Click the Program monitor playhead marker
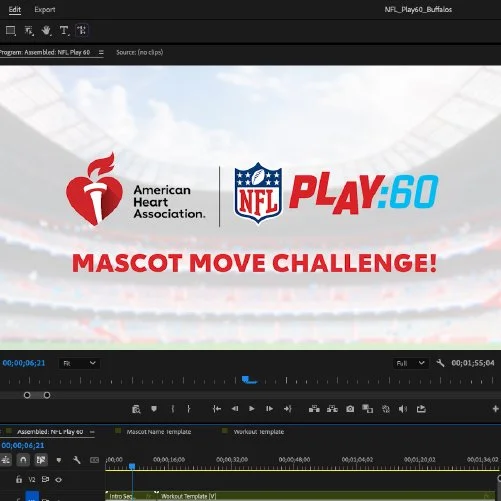The image size is (501, 501). [245, 379]
